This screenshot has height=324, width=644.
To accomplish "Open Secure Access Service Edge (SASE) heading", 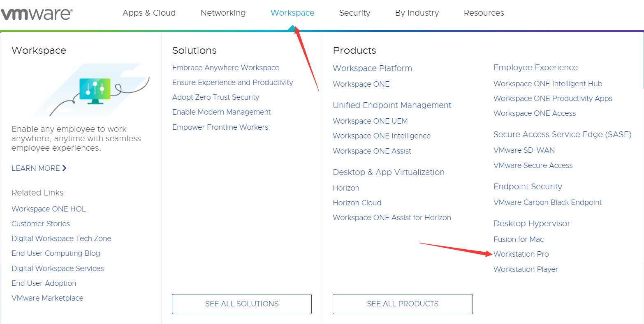I will (x=563, y=134).
